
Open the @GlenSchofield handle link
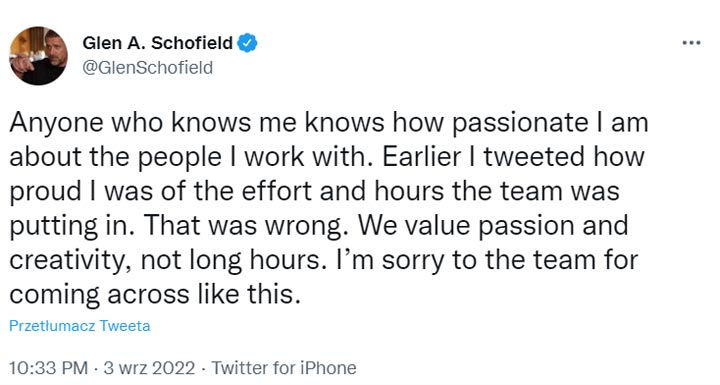pos(147,68)
